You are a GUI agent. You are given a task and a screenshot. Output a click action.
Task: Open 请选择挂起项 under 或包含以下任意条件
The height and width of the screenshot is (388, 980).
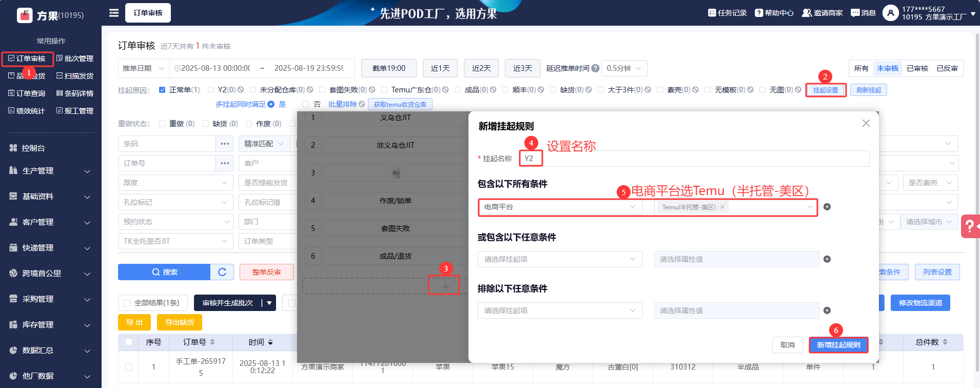tap(560, 259)
